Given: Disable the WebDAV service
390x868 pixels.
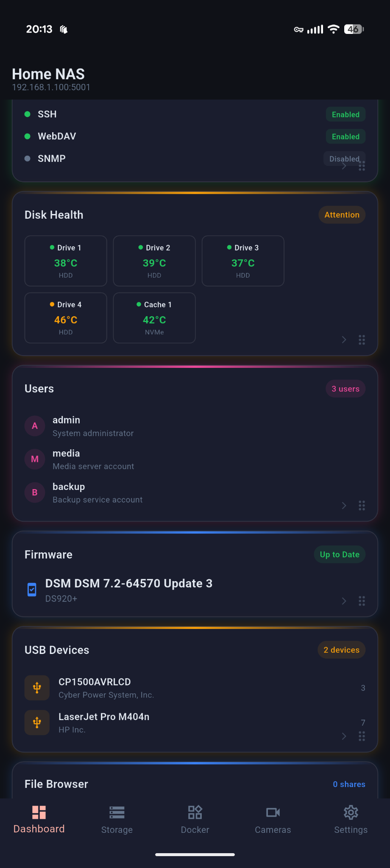Looking at the screenshot, I should click(345, 136).
